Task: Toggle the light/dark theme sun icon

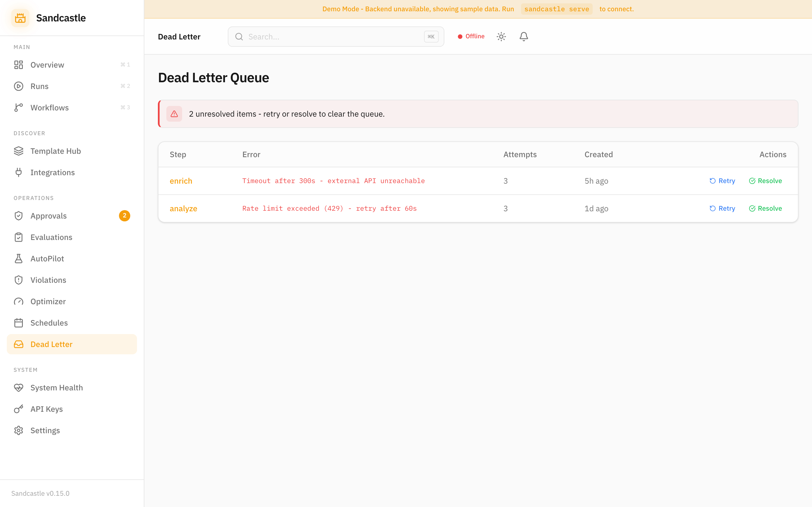Action: pyautogui.click(x=501, y=37)
